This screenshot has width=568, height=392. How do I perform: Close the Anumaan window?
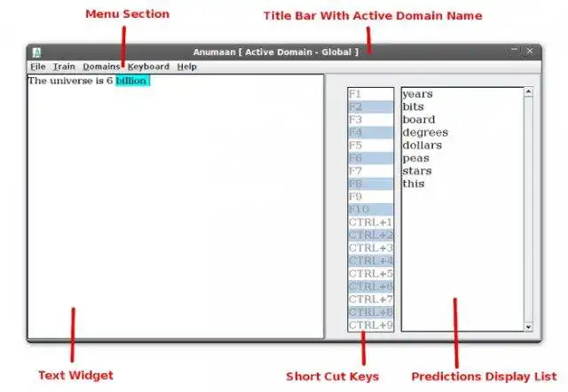coord(530,51)
